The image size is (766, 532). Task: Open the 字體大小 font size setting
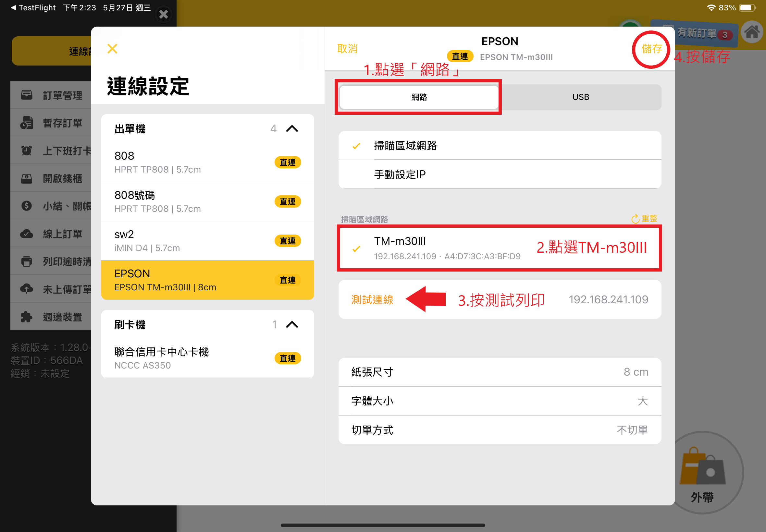tap(500, 401)
